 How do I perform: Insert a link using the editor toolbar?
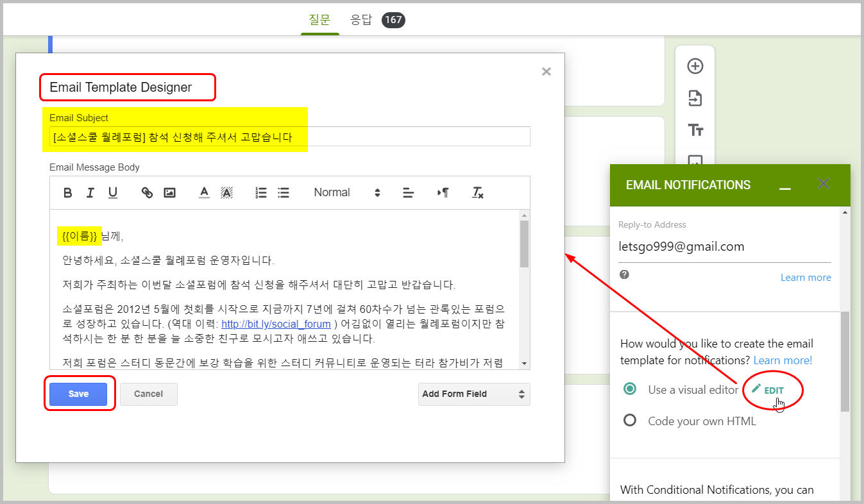(147, 192)
